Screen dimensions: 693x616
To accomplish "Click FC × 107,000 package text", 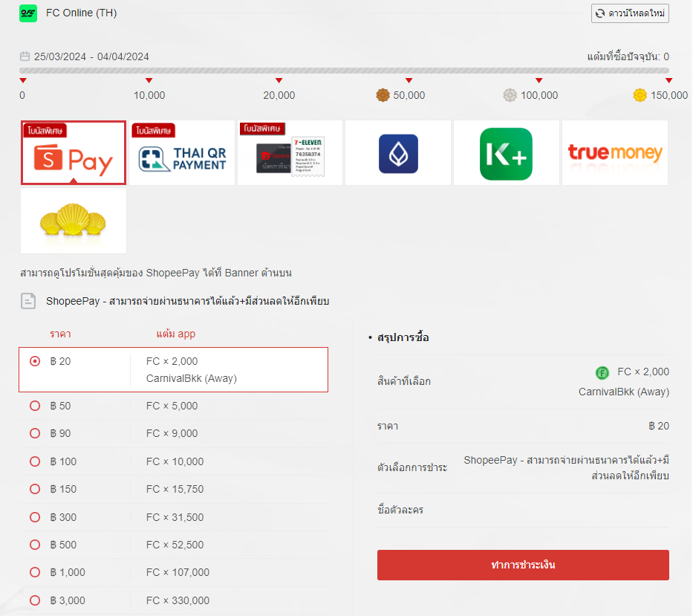I will 178,572.
